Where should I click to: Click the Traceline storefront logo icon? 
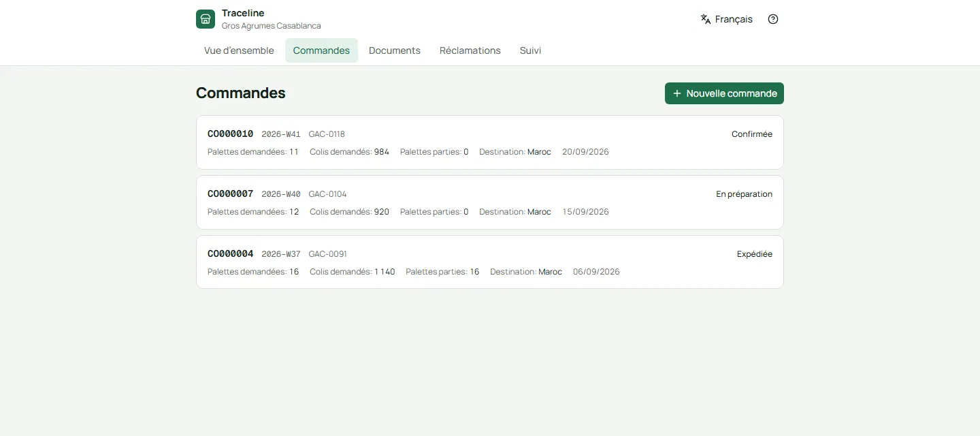pos(206,19)
